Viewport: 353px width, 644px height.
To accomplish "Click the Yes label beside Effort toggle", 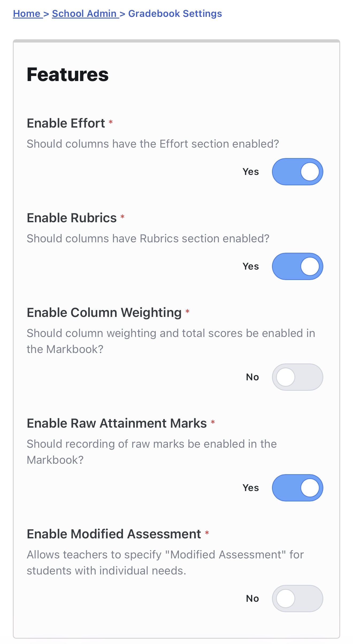I will click(251, 172).
